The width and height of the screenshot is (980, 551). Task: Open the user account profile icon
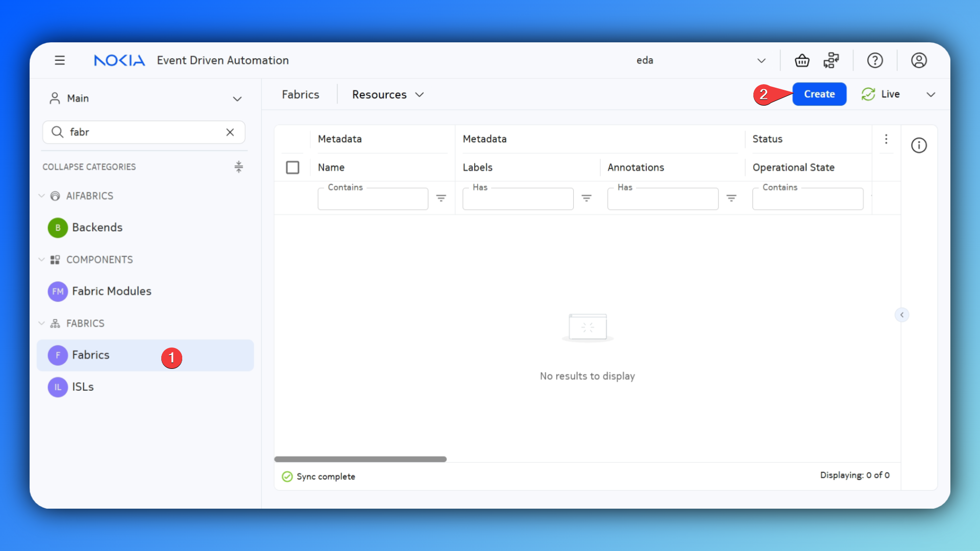(x=919, y=60)
